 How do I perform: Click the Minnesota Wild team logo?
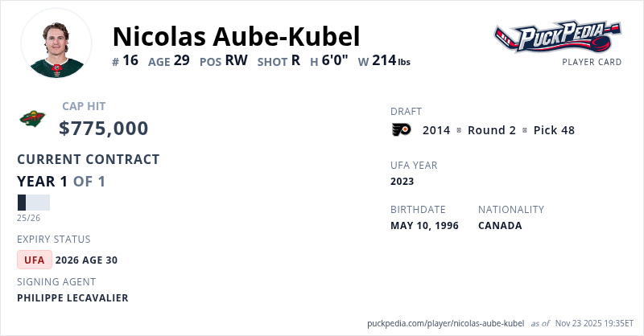pos(33,119)
